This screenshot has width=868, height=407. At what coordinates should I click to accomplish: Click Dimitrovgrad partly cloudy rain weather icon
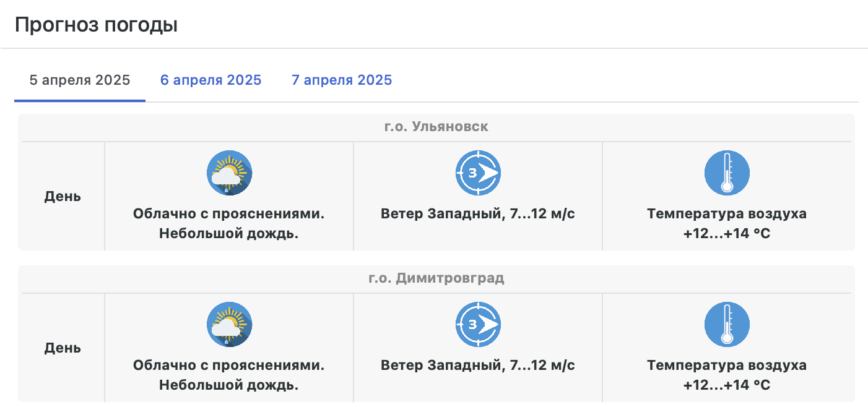point(229,324)
